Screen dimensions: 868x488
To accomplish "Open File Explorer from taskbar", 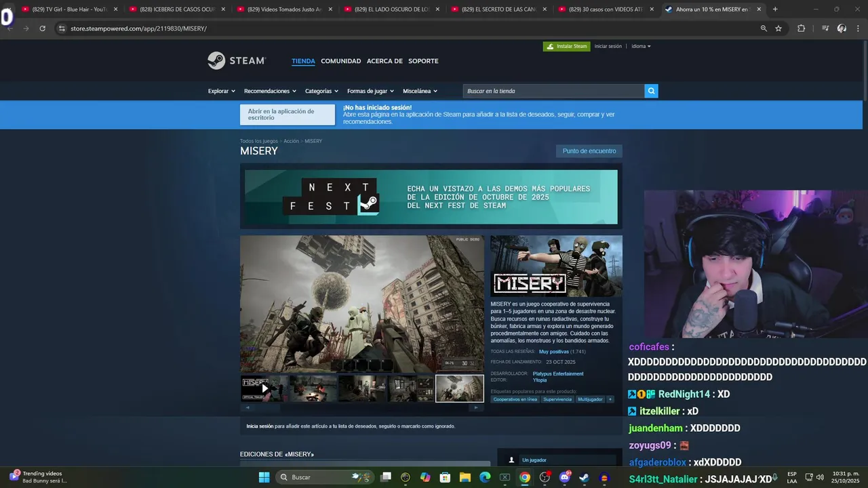I will pyautogui.click(x=465, y=477).
